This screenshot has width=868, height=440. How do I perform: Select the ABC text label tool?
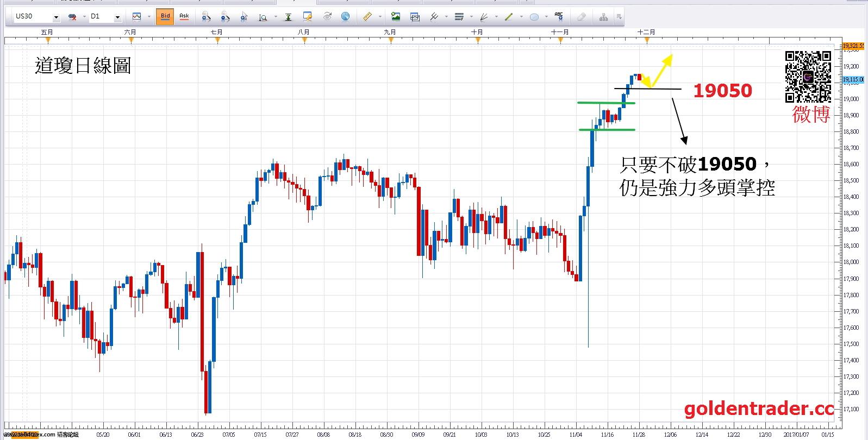559,17
